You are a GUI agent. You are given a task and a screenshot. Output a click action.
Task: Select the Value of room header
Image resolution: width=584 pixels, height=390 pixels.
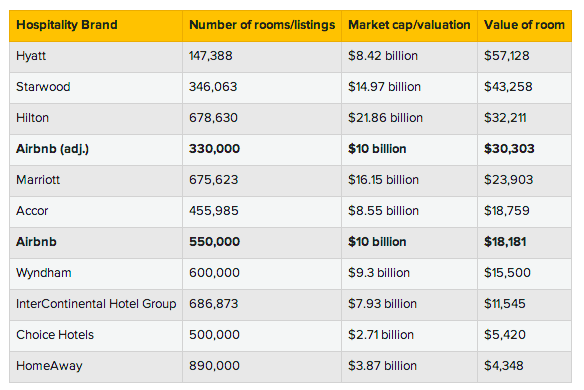click(x=524, y=25)
